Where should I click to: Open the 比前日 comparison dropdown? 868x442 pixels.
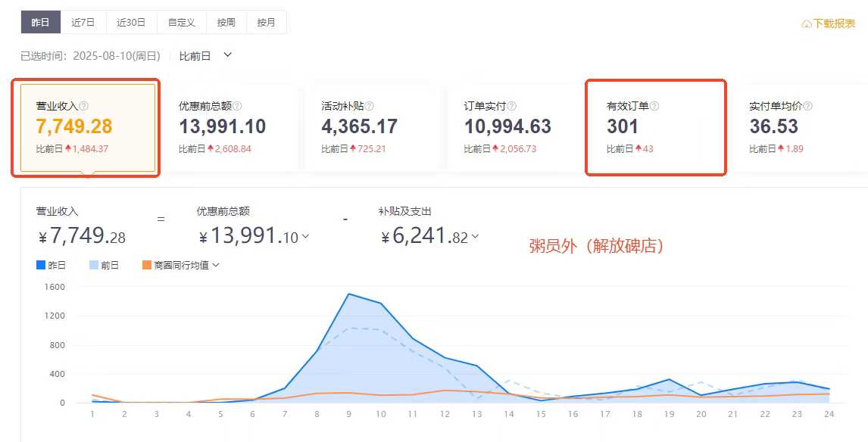(205, 56)
